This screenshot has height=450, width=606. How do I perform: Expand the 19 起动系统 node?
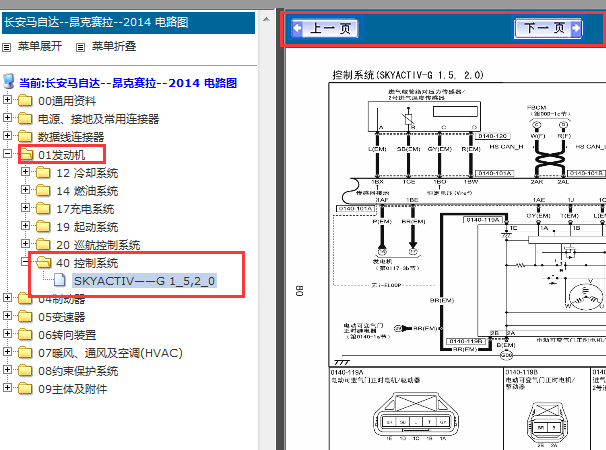(x=25, y=226)
